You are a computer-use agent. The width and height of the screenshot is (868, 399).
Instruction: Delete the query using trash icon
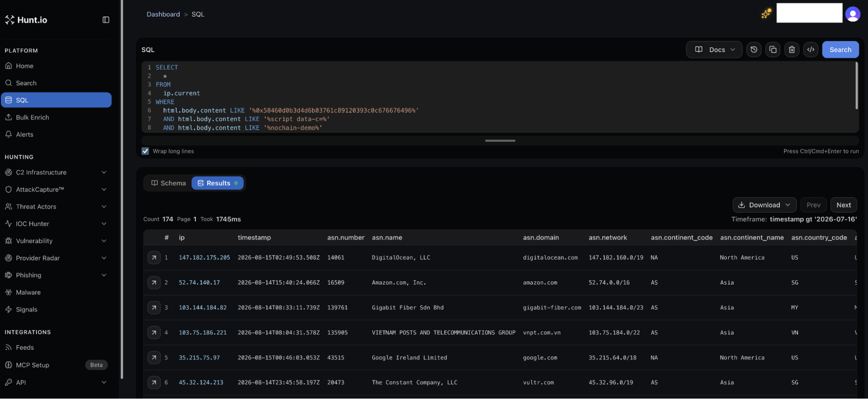coord(792,49)
